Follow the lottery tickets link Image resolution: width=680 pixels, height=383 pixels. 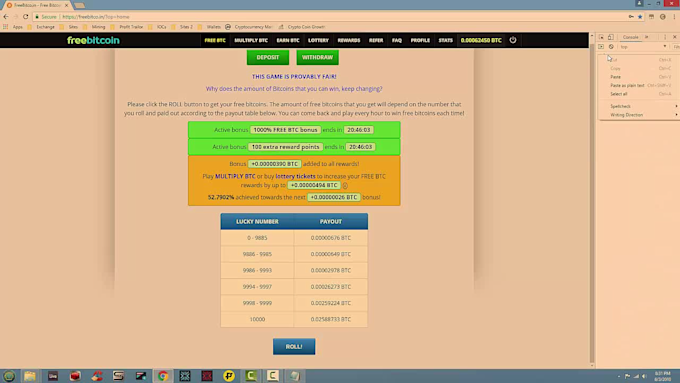(x=295, y=176)
